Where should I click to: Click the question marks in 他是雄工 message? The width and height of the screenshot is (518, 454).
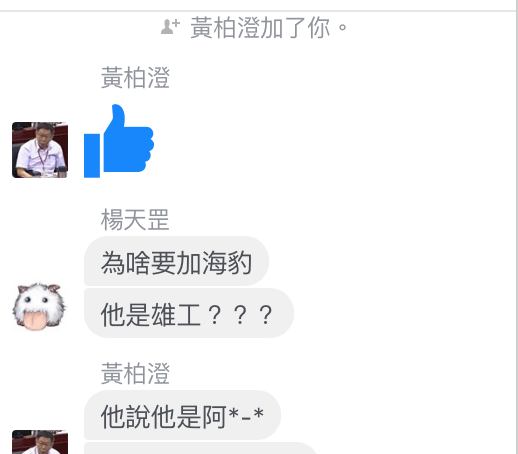pos(240,315)
